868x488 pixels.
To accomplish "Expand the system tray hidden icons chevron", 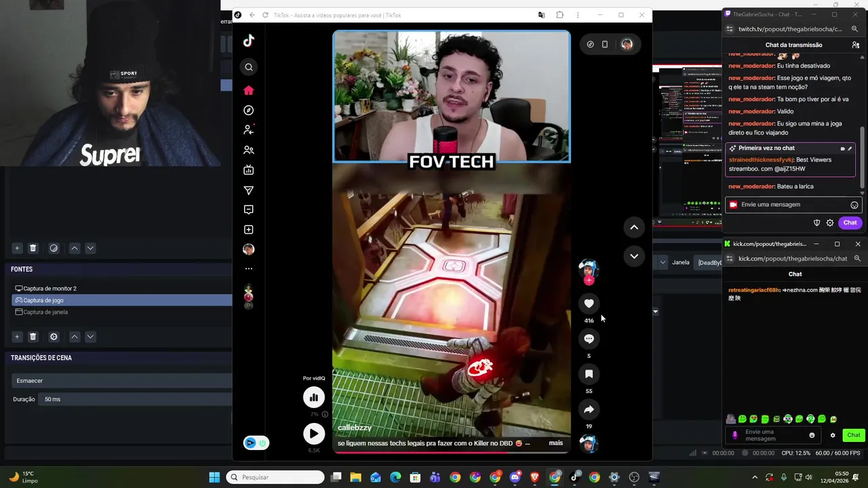I will 755,477.
